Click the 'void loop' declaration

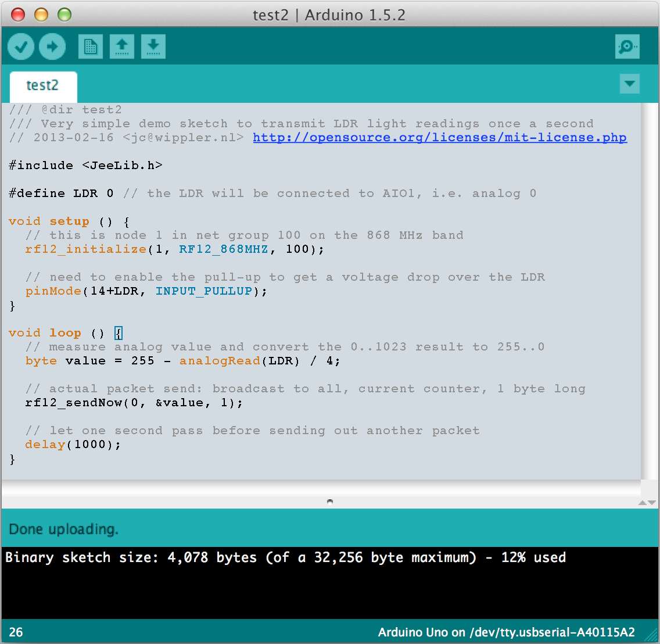click(x=45, y=332)
